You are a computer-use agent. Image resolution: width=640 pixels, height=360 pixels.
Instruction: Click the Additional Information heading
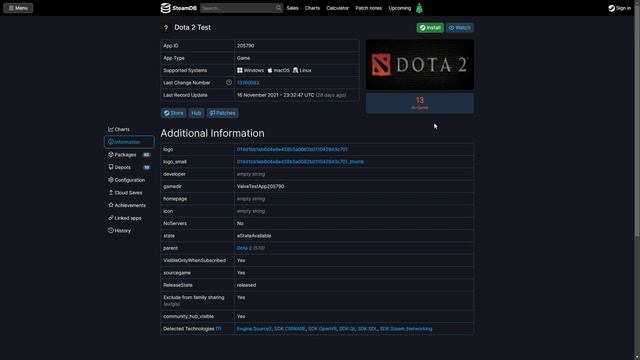212,133
